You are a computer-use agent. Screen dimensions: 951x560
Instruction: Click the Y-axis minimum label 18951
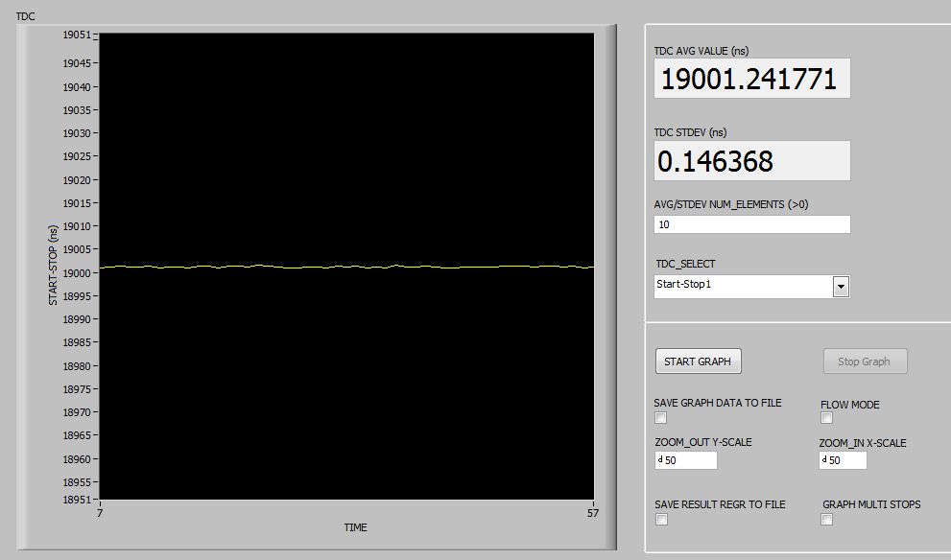point(77,500)
